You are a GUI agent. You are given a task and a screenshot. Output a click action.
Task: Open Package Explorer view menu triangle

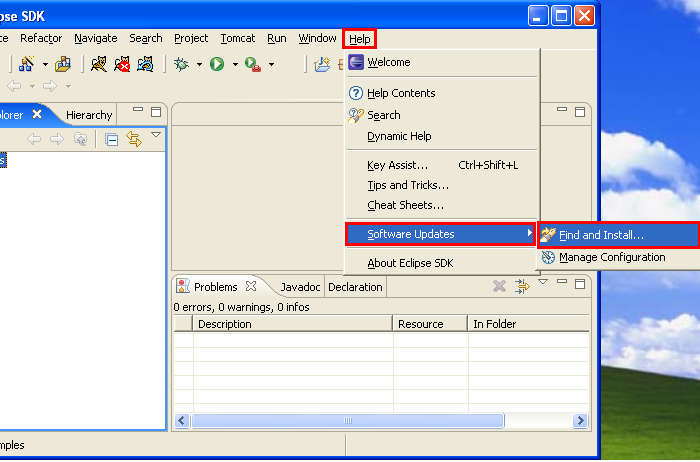point(156,135)
